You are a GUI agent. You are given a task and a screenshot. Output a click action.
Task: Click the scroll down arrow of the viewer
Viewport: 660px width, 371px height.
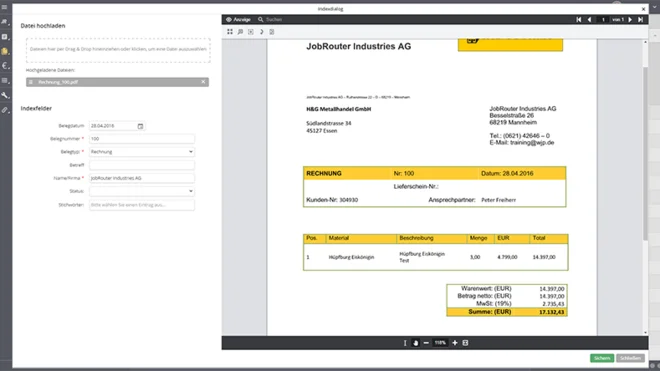(645, 333)
